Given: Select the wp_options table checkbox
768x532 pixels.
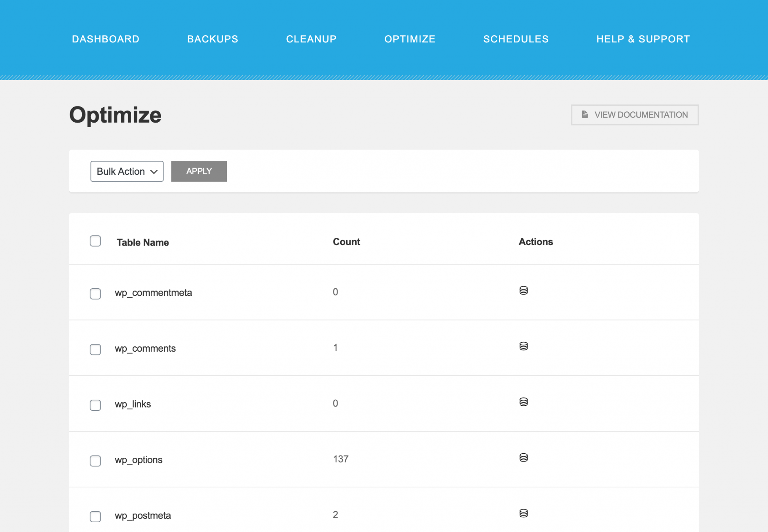Looking at the screenshot, I should (95, 461).
